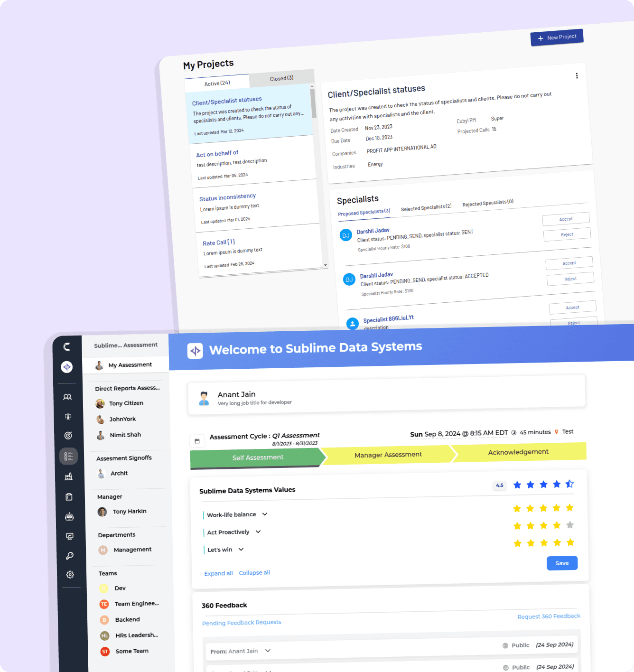The image size is (634, 672).
Task: Reject the first Darshil Jadav specialist
Action: point(567,234)
